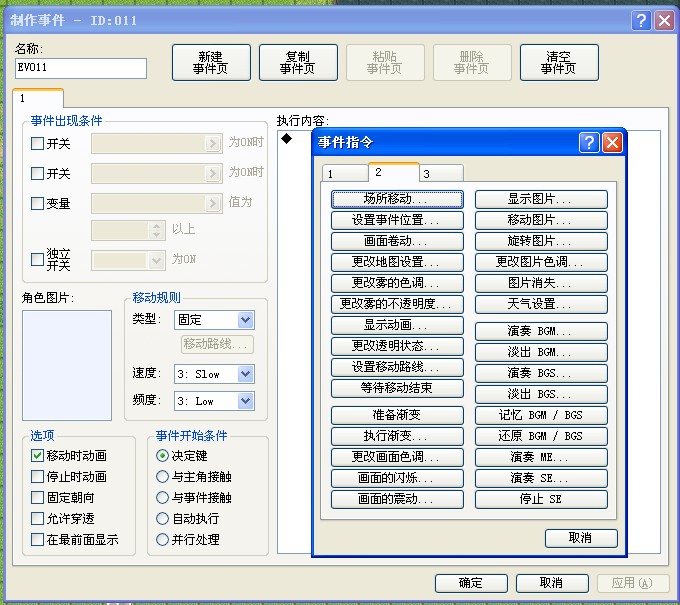Click the 等待移动结束 command button
This screenshot has width=680, height=605.
397,388
